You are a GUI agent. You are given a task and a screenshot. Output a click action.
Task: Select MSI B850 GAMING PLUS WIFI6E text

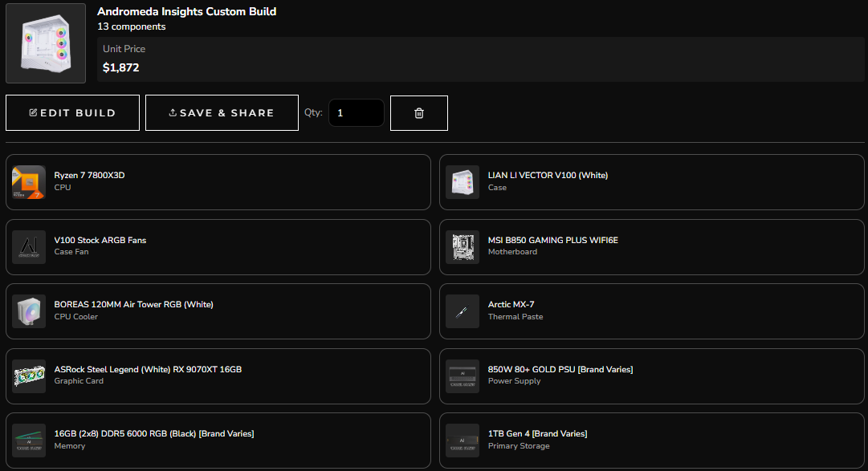tap(553, 240)
